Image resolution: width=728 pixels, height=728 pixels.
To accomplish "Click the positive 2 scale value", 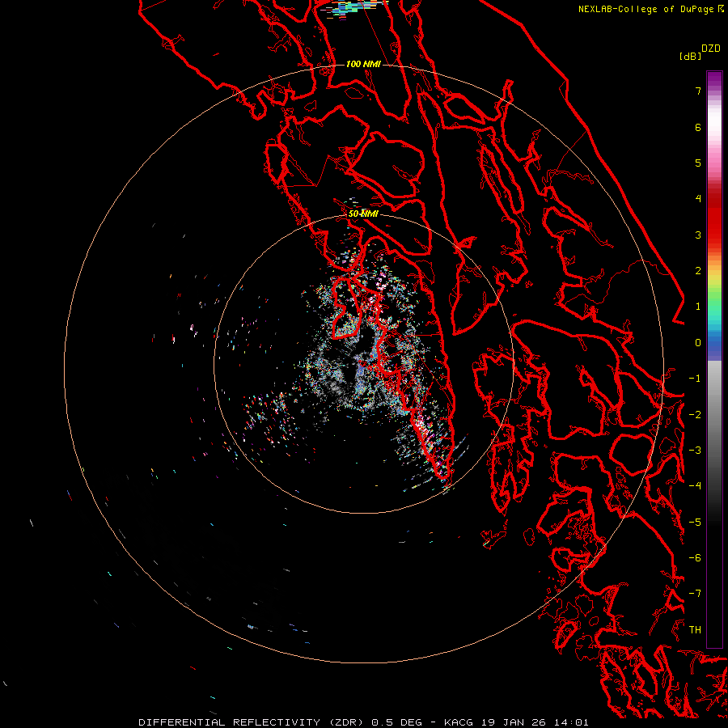I will point(698,271).
